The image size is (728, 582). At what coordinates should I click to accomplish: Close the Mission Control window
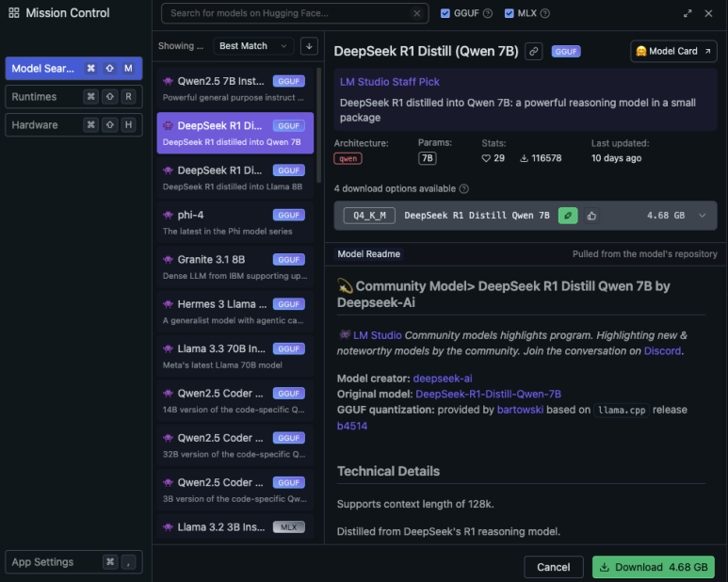(708, 13)
